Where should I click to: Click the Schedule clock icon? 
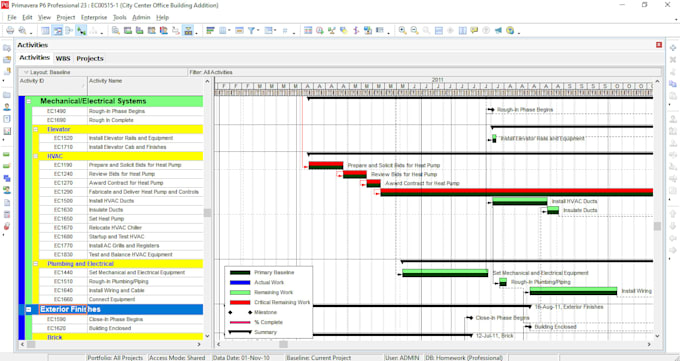click(x=320, y=30)
